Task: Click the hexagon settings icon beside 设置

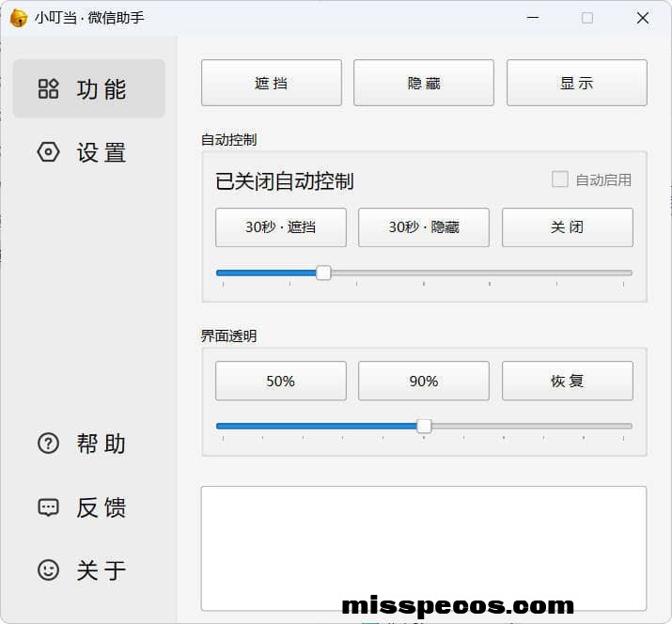Action: click(x=48, y=152)
